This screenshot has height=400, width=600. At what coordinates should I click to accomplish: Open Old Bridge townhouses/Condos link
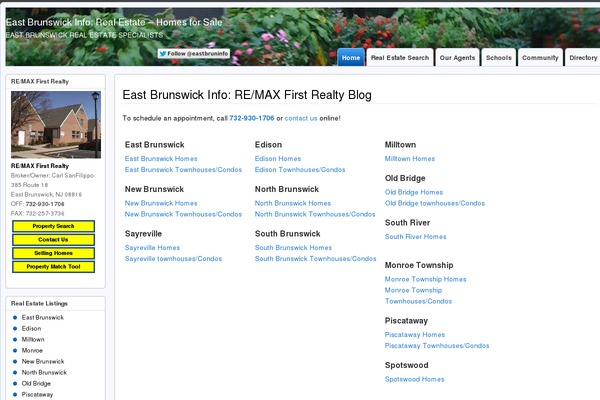tap(435, 203)
